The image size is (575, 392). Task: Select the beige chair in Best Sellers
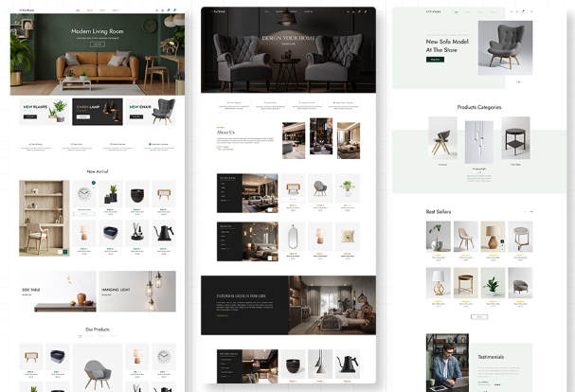tap(466, 236)
